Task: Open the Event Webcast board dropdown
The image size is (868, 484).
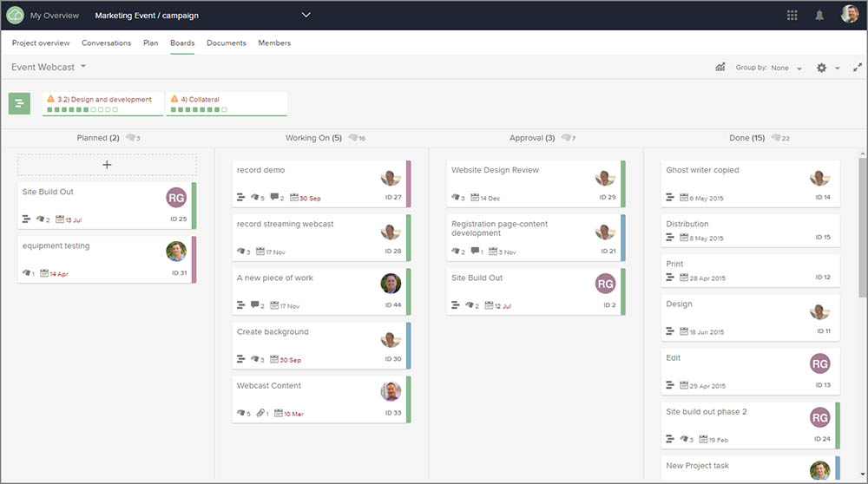Action: coord(83,67)
